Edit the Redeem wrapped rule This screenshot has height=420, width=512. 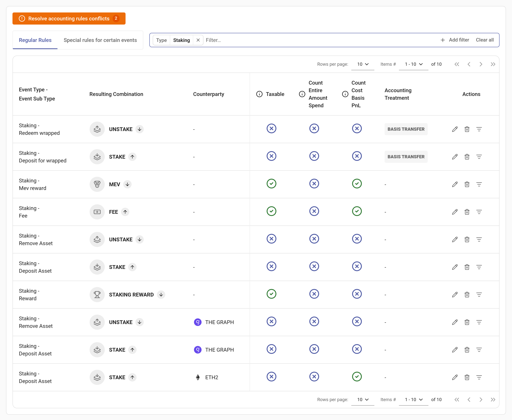tap(455, 129)
